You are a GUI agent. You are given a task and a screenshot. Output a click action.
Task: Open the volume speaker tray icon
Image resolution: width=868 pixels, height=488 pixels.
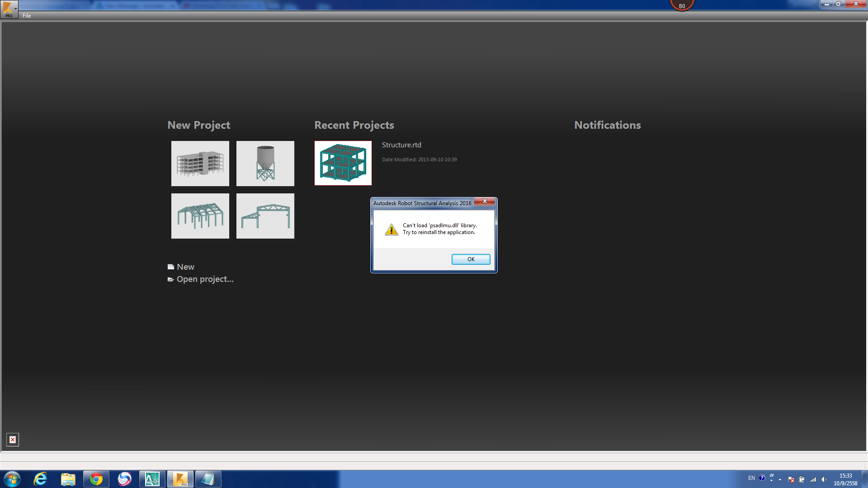824,479
